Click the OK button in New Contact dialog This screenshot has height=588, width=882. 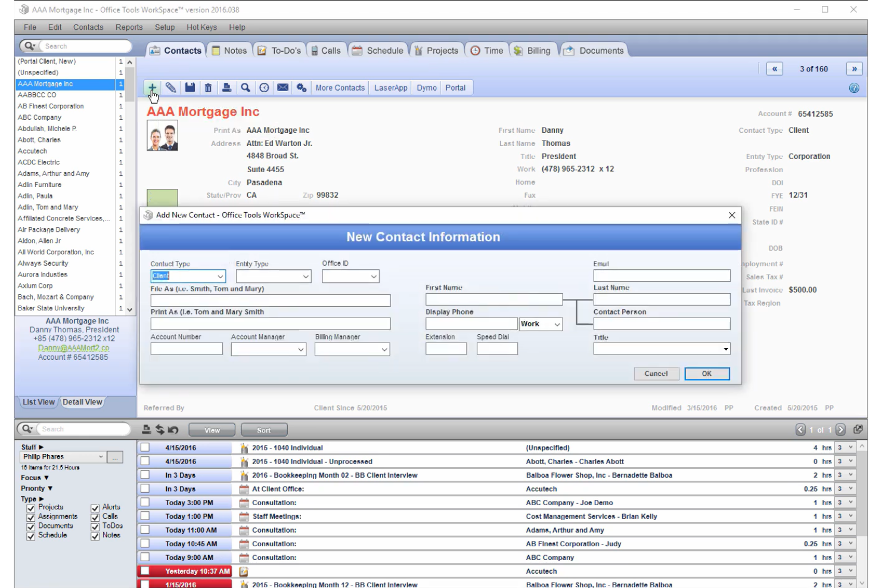click(707, 374)
